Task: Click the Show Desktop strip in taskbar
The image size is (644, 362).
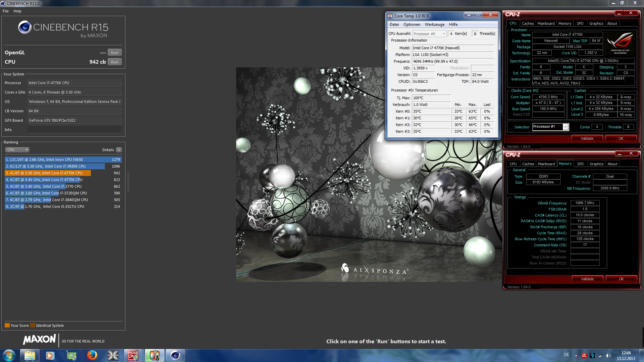Action: (641, 355)
